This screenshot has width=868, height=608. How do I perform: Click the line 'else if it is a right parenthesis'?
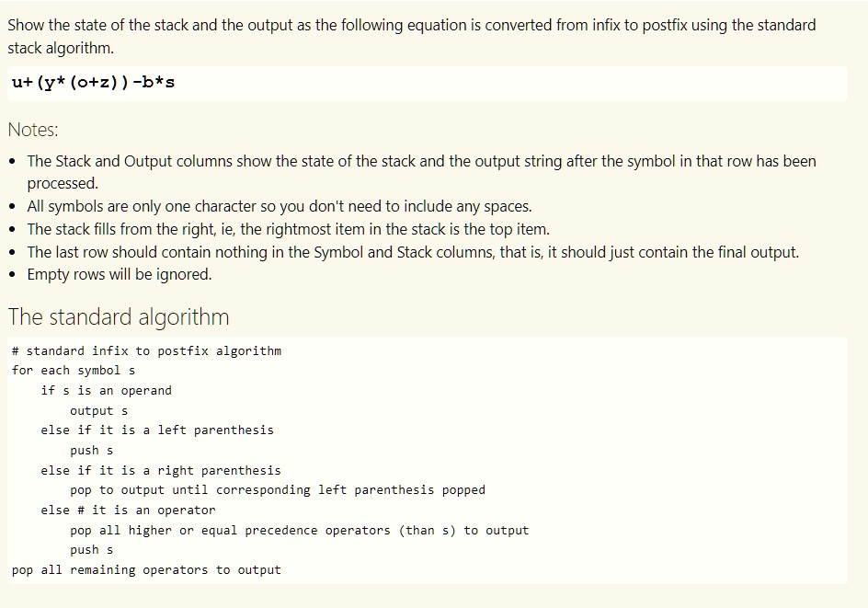[161, 471]
